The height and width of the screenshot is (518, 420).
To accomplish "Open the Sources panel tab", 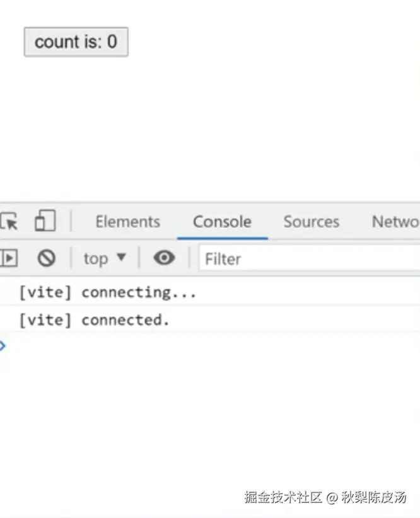I will [311, 222].
